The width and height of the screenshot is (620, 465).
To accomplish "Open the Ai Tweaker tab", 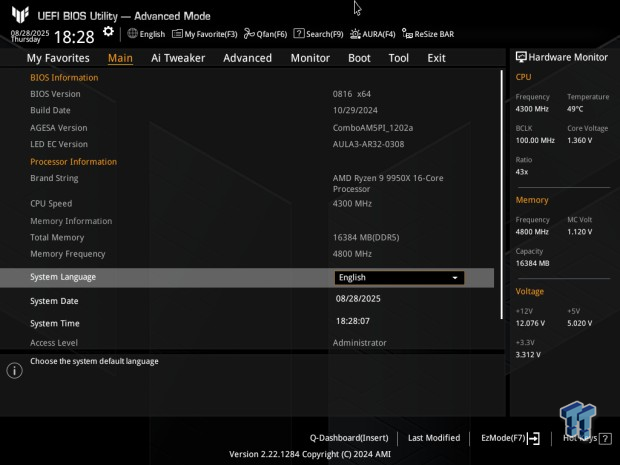I will click(x=178, y=58).
